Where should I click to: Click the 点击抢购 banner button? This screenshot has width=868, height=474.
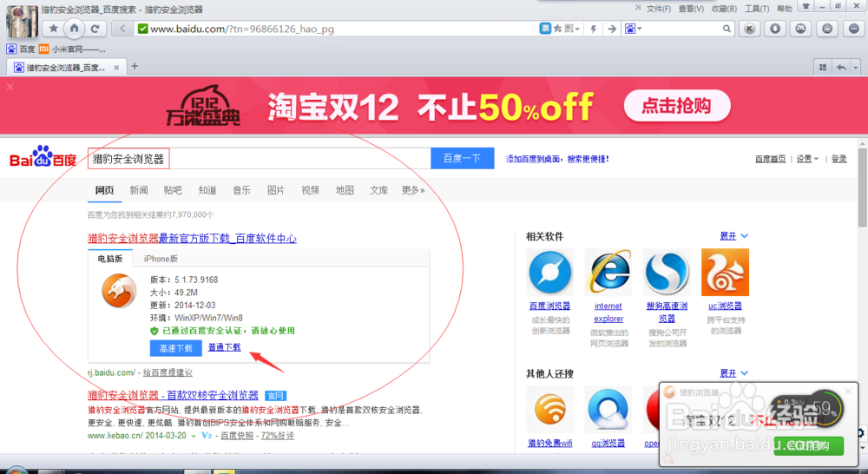[x=676, y=106]
